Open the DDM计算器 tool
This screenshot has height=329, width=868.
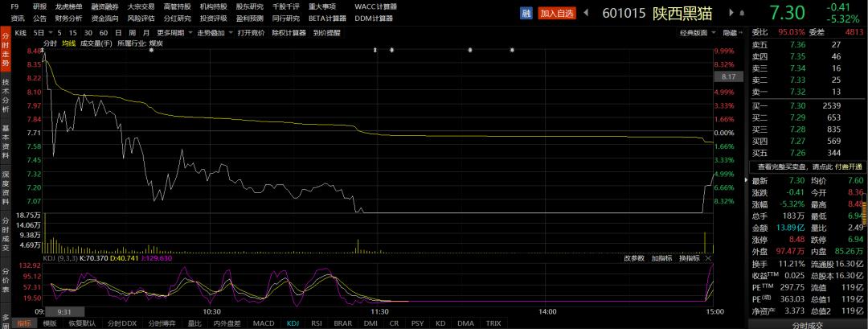375,19
